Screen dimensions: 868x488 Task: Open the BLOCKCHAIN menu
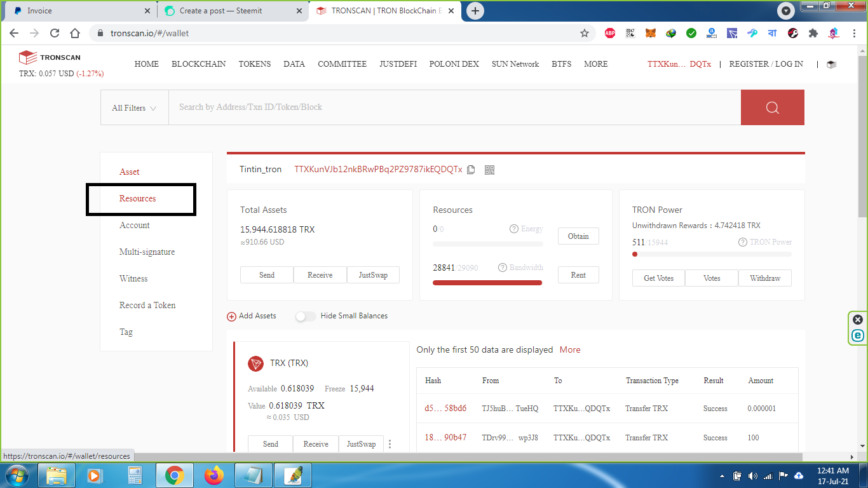[199, 64]
